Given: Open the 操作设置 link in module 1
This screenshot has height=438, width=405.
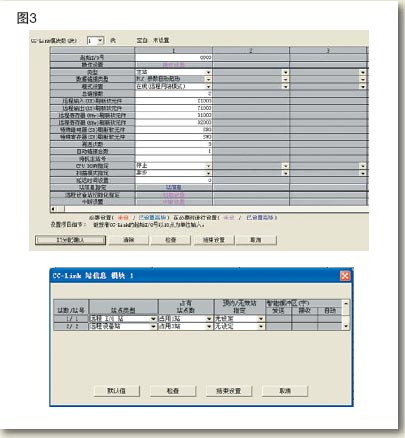Looking at the screenshot, I should (173, 64).
